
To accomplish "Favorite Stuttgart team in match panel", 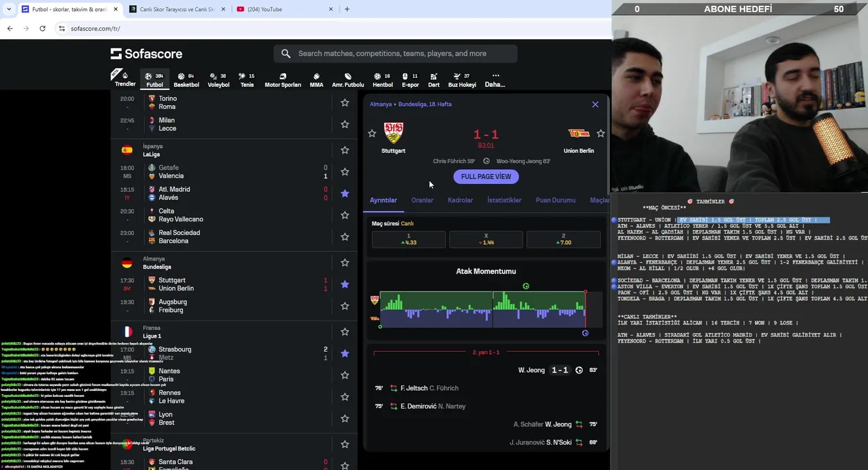I will tap(372, 133).
